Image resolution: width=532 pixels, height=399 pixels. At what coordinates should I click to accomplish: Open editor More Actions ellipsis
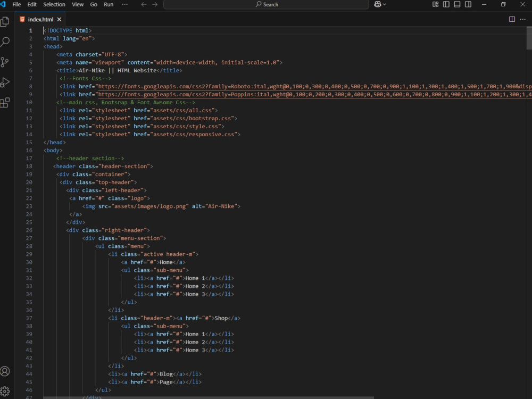523,19
